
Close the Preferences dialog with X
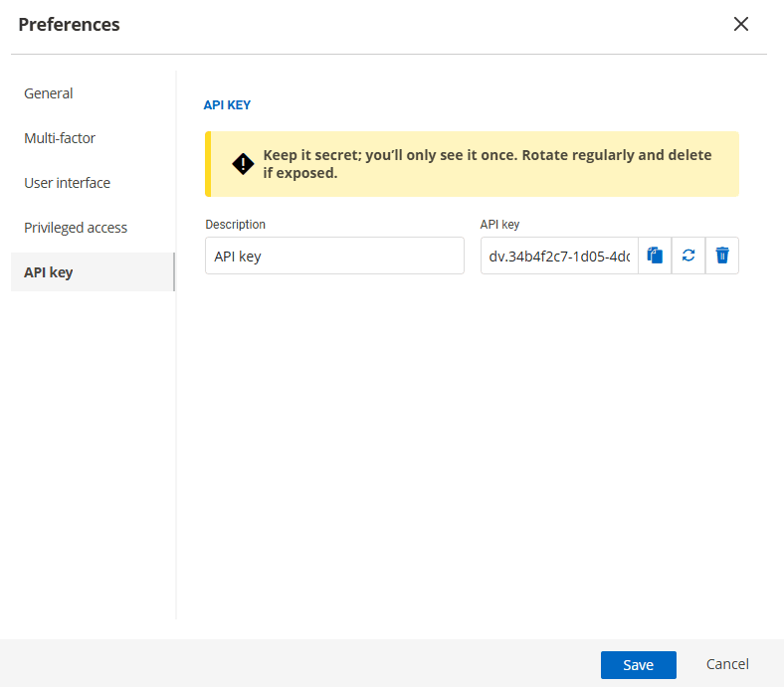[740, 25]
